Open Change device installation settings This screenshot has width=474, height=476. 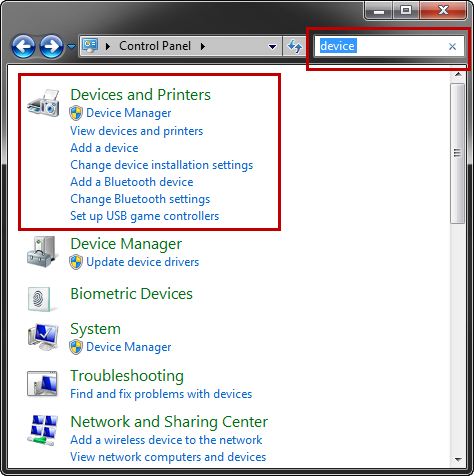162,165
